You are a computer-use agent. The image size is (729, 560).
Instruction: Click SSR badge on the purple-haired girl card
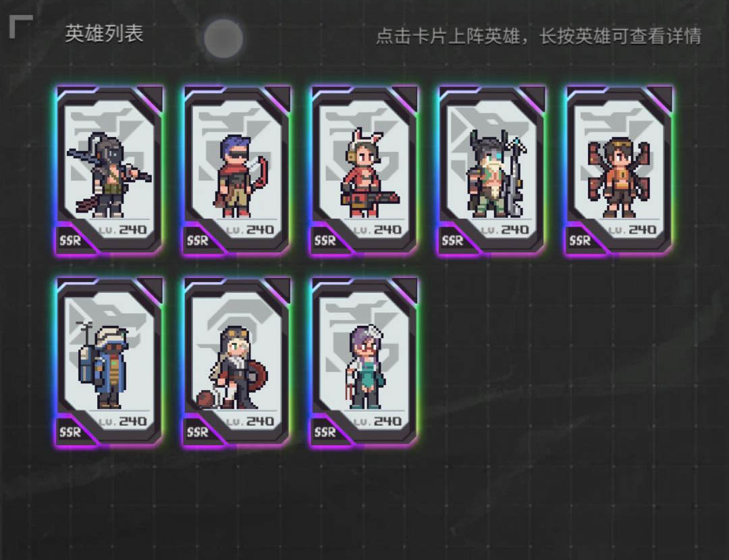click(x=325, y=432)
